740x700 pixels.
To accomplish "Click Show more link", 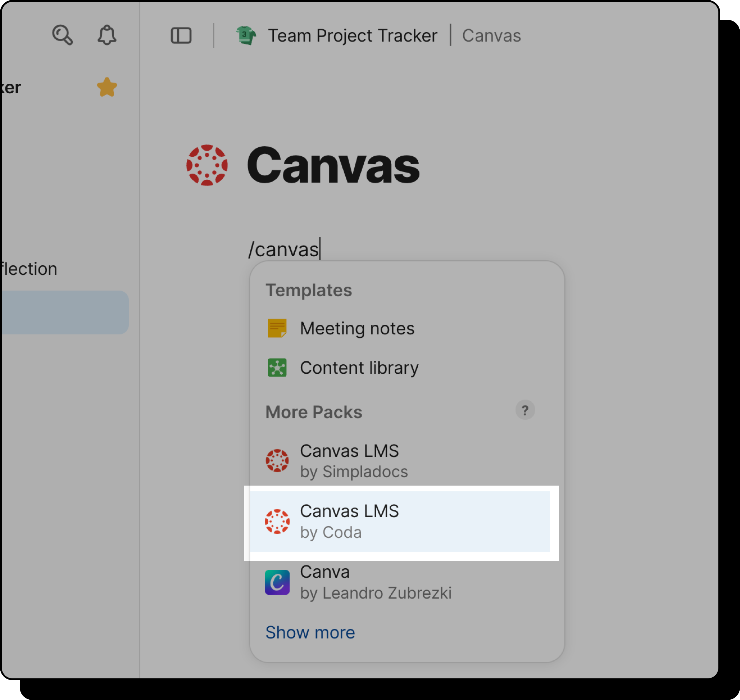I will coord(310,632).
